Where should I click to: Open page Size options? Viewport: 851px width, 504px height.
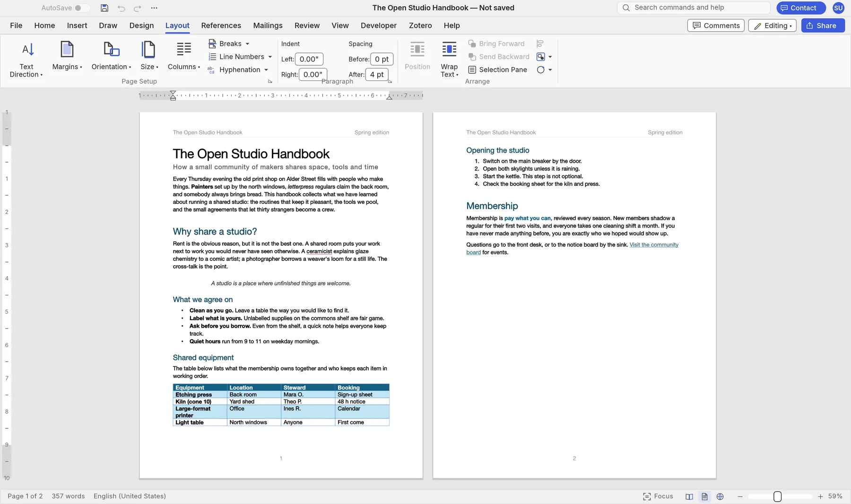tap(149, 56)
